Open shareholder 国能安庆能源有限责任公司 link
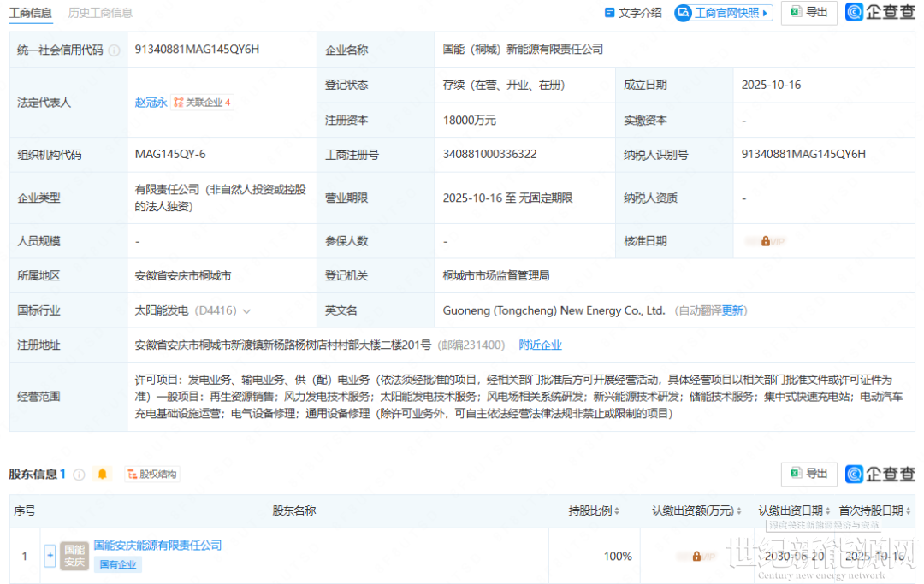 pyautogui.click(x=157, y=546)
